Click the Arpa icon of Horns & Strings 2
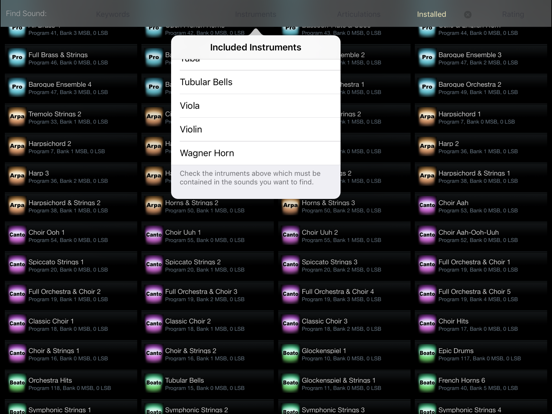Image resolution: width=552 pixels, height=414 pixels. point(154,205)
